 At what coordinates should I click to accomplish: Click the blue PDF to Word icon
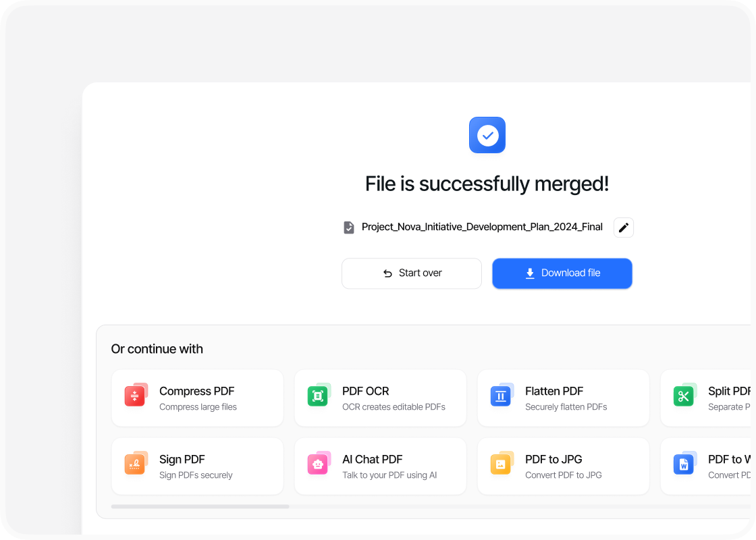pyautogui.click(x=684, y=463)
